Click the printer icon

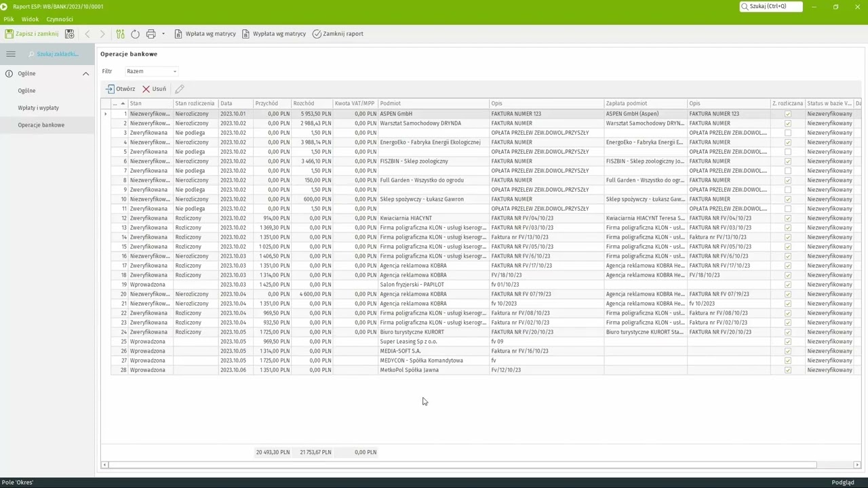(x=151, y=34)
